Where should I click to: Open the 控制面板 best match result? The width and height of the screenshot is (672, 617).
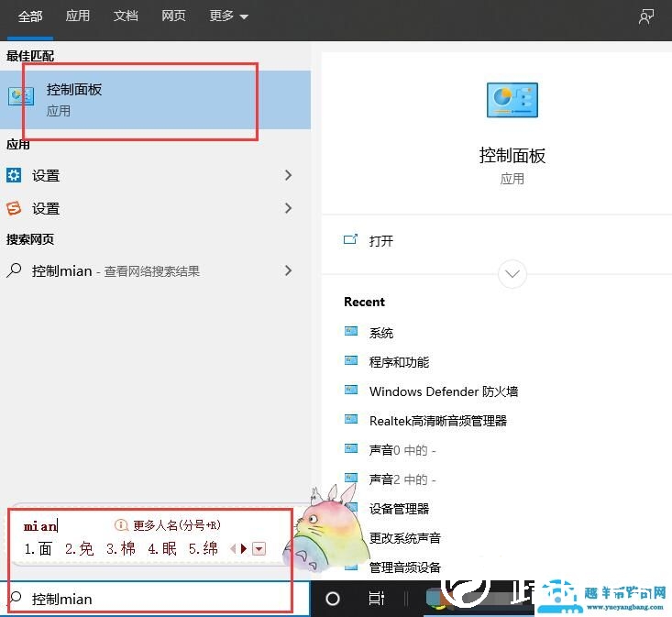click(155, 100)
